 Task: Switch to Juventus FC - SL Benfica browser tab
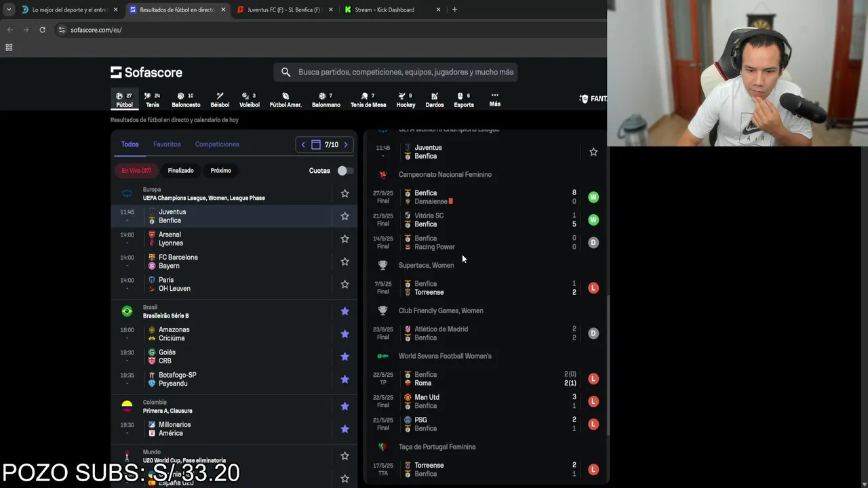point(283,9)
